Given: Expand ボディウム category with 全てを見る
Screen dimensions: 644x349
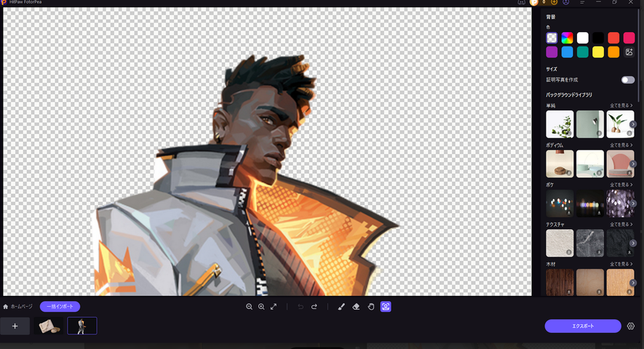Looking at the screenshot, I should pyautogui.click(x=621, y=145).
